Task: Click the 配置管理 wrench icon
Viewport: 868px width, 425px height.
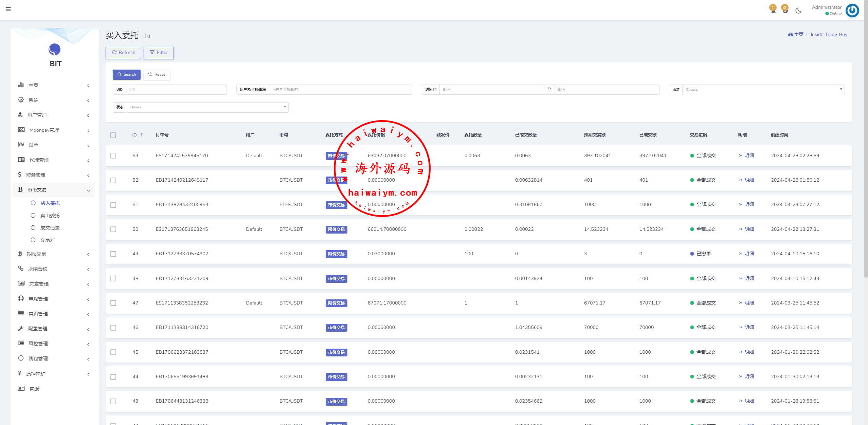Action: point(21,328)
